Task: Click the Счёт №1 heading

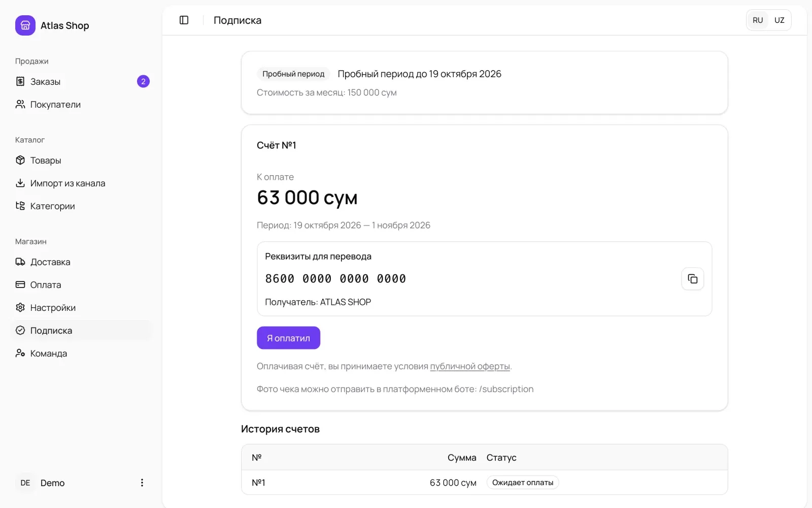Action: (277, 145)
